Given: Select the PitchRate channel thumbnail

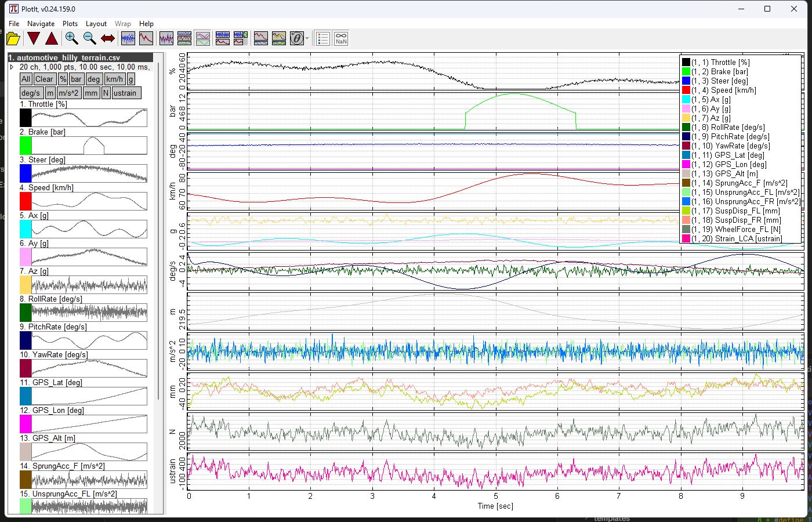Looking at the screenshot, I should [x=89, y=340].
